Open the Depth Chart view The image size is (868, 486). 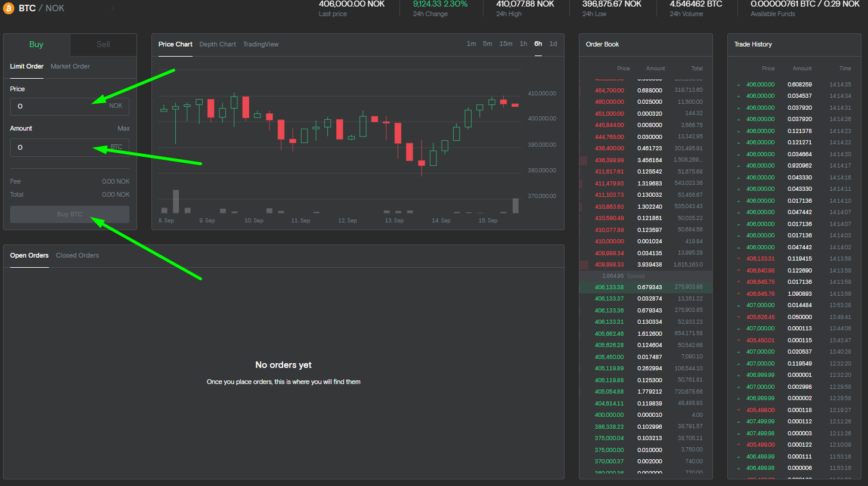(x=218, y=44)
